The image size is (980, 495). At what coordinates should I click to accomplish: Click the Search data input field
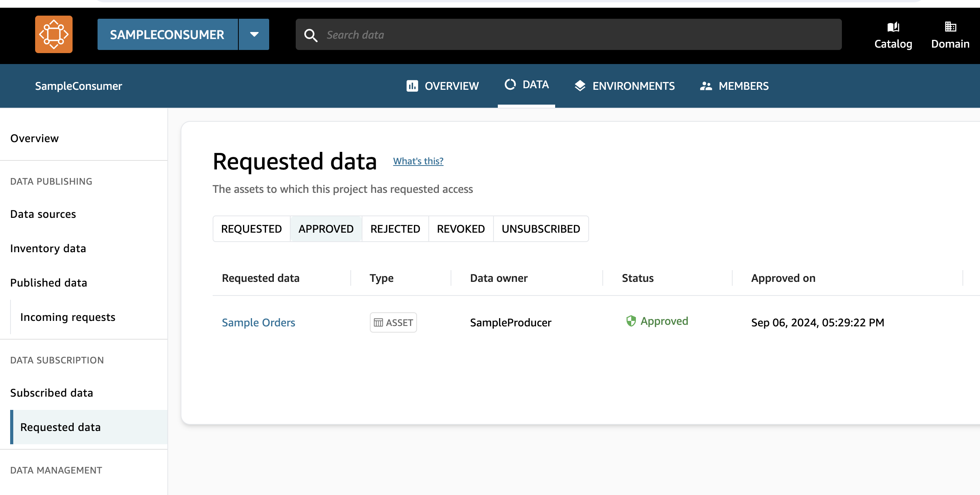[x=569, y=34]
